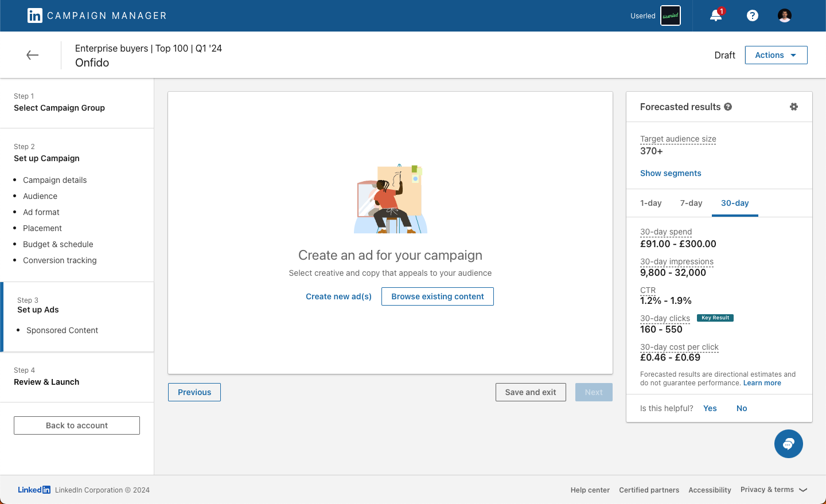
Task: Open forecasted results settings gear
Action: [794, 107]
